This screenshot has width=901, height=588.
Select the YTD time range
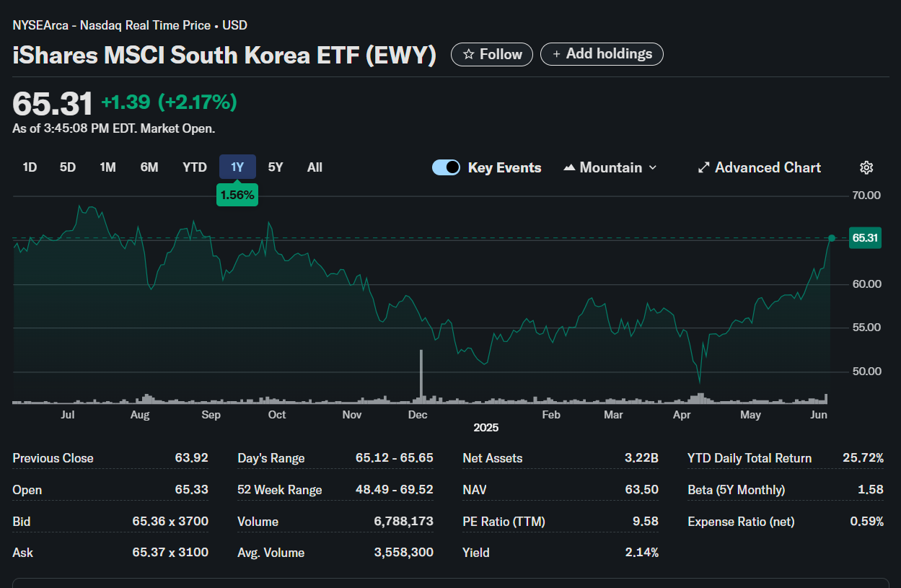pos(195,167)
